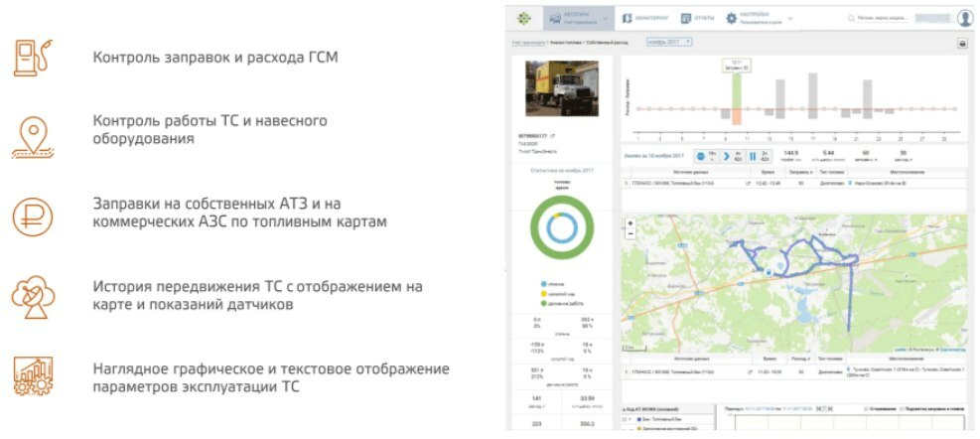Click the blue pause bars icon
The height and width of the screenshot is (439, 980).
(753, 156)
